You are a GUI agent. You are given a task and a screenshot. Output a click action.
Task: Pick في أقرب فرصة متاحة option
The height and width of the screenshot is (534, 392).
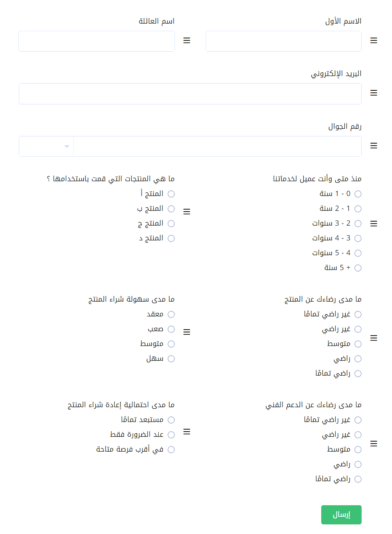tap(171, 450)
